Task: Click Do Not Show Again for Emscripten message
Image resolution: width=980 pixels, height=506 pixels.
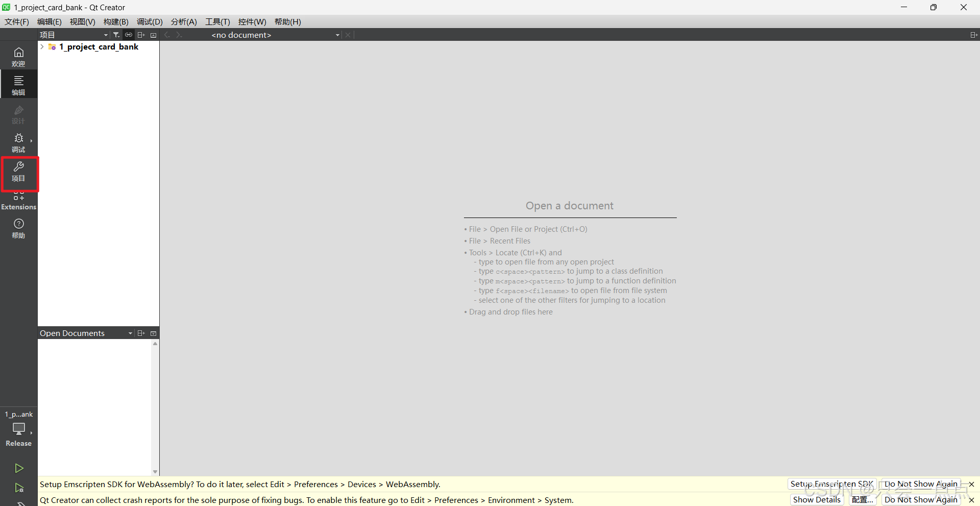Action: point(921,484)
